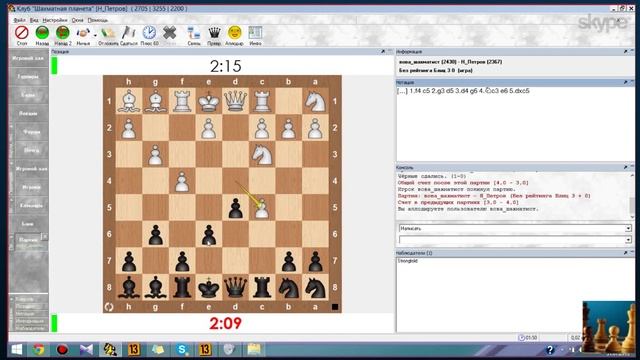Open the Блиц sidebar section

click(28, 224)
